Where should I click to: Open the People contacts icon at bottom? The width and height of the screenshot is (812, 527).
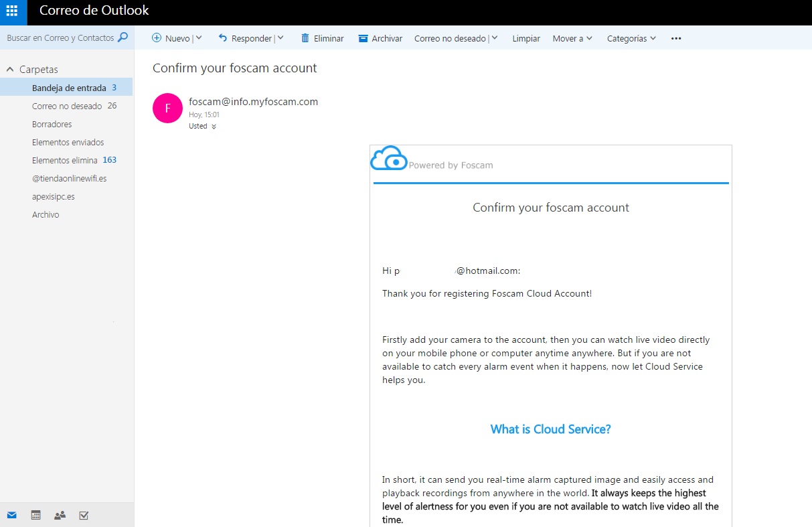coord(60,515)
